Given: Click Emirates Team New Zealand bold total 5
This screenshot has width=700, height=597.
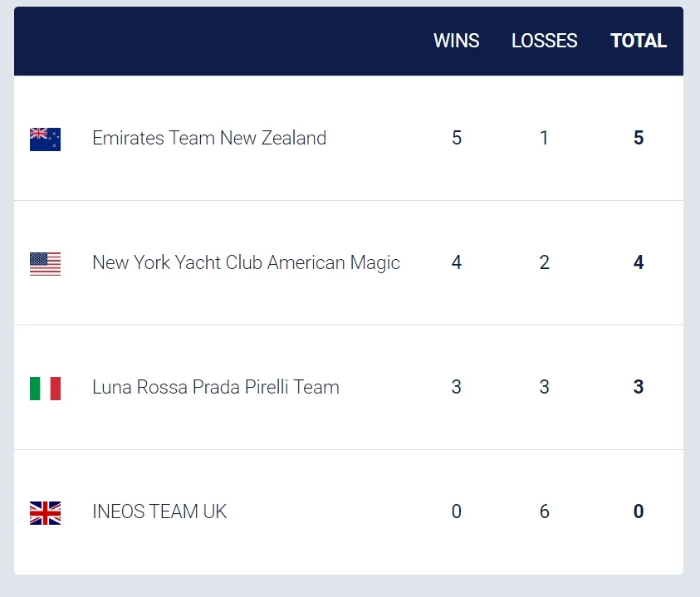Looking at the screenshot, I should (639, 138).
